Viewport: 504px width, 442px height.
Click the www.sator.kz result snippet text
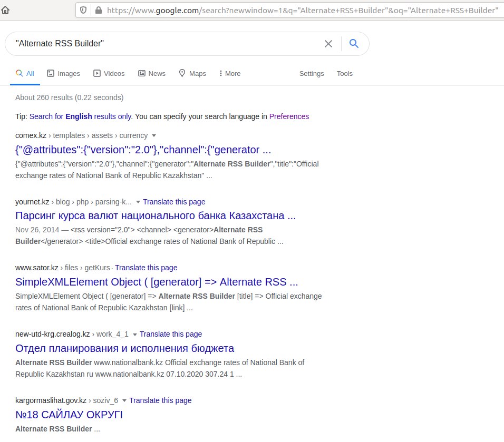tap(168, 302)
